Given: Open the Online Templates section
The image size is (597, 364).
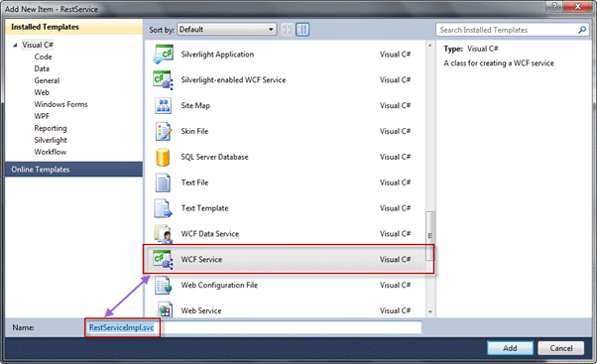Looking at the screenshot, I should tap(73, 170).
